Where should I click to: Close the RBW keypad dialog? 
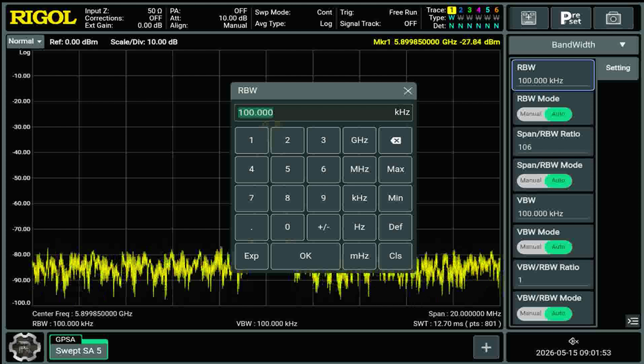(408, 91)
